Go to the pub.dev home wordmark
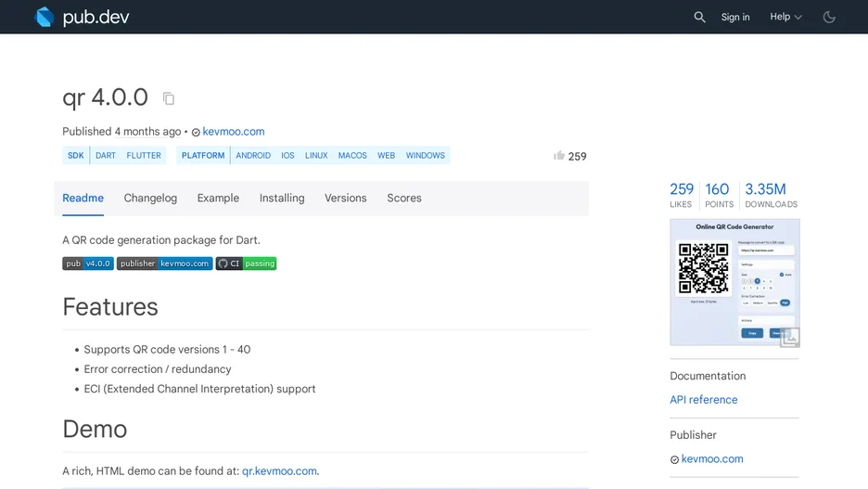This screenshot has height=489, width=868. pos(96,18)
